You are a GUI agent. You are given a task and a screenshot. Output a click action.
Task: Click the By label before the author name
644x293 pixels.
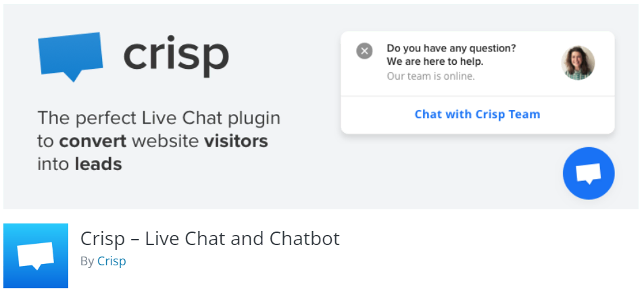click(x=87, y=261)
